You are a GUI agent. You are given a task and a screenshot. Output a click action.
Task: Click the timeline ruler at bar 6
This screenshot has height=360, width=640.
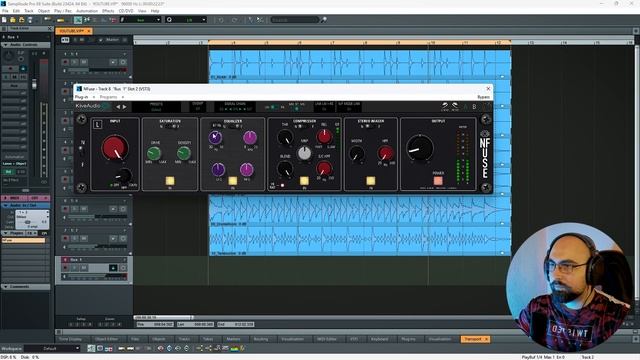coord(300,42)
